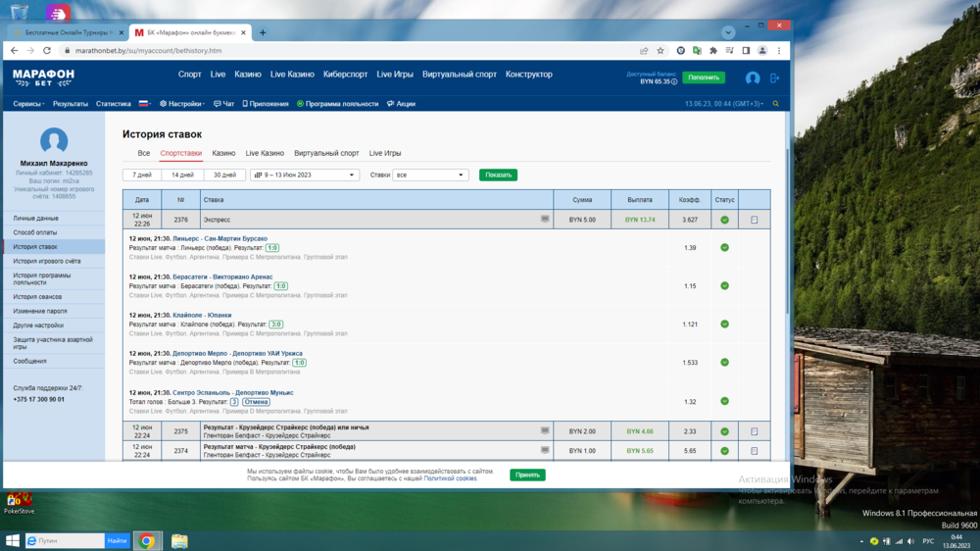This screenshot has height=551, width=980.
Task: Click the user profile avatar icon in header
Action: point(753,78)
